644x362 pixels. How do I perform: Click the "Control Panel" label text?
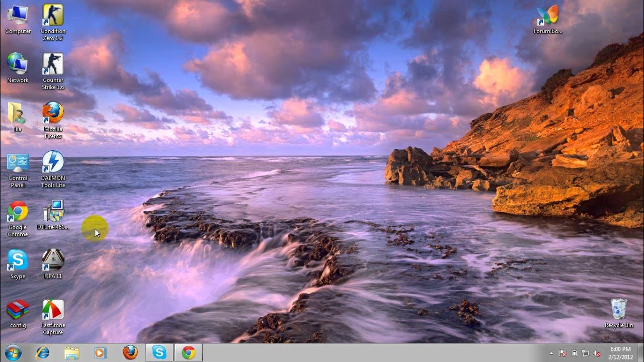[18, 182]
